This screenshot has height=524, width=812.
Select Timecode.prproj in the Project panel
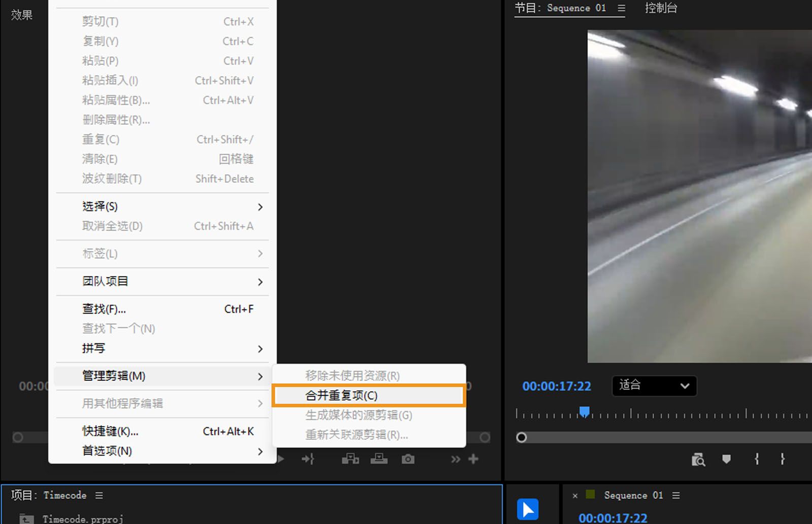coord(83,518)
